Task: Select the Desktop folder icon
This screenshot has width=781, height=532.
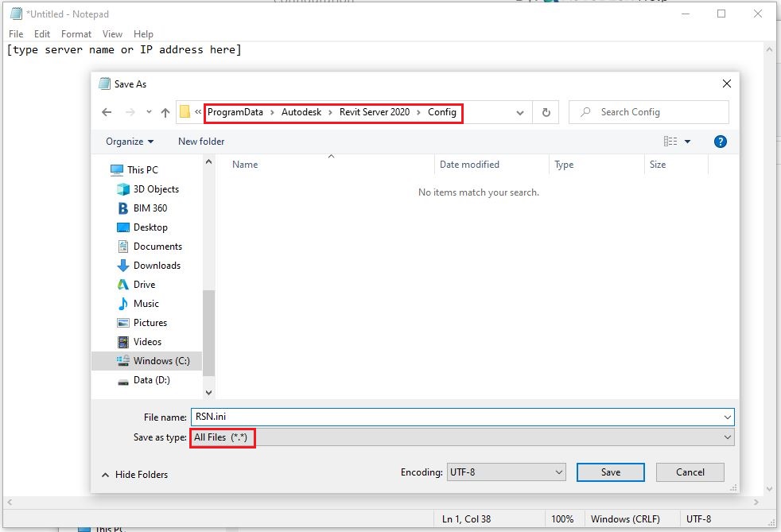Action: [122, 227]
